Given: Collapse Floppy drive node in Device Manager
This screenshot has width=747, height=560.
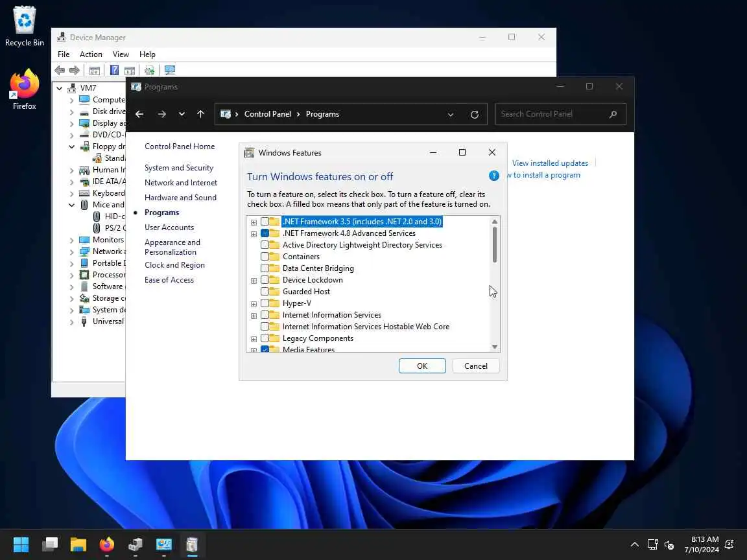Looking at the screenshot, I should (71, 146).
